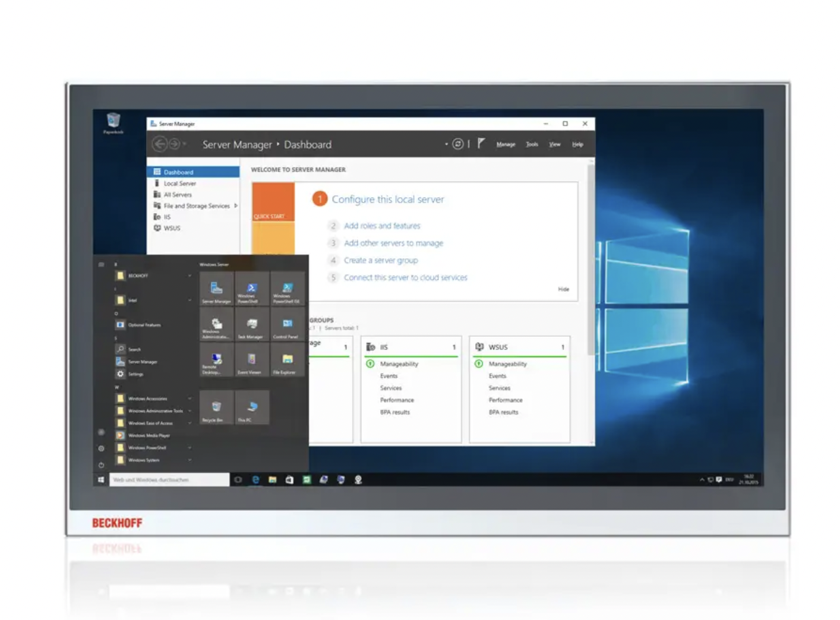Open the Event Viewer tile

(x=252, y=360)
